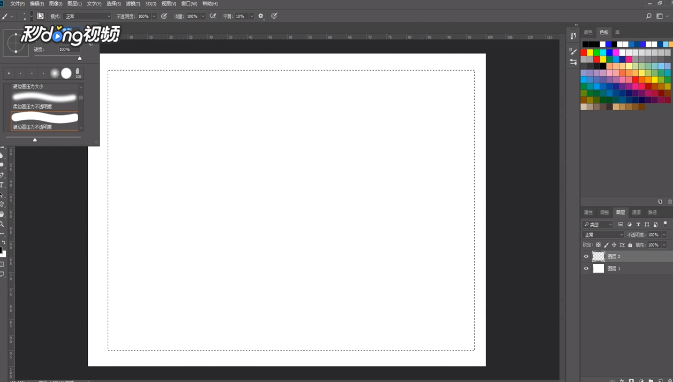Enable airbrush-style build-up effects
This screenshot has height=382, width=673.
pos(213,16)
